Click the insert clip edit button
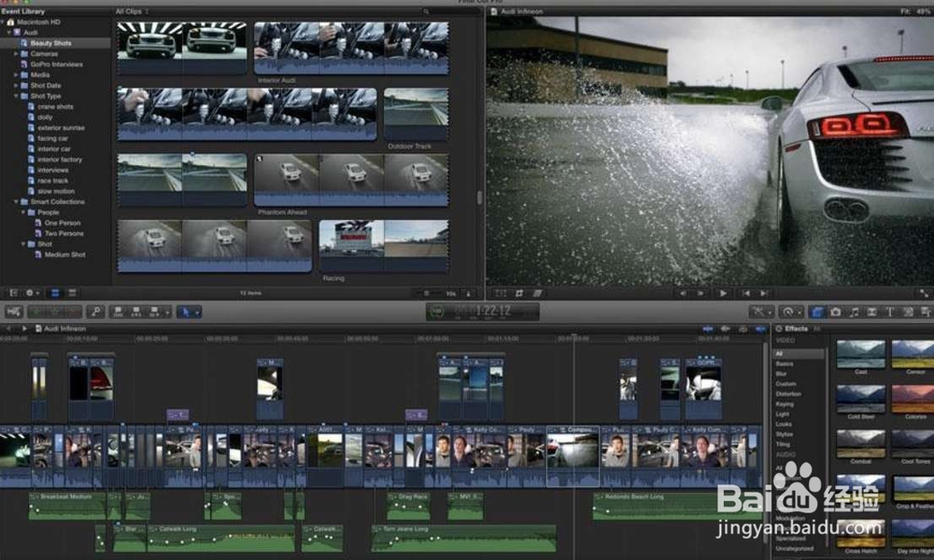Image resolution: width=934 pixels, height=560 pixels. pyautogui.click(x=135, y=311)
